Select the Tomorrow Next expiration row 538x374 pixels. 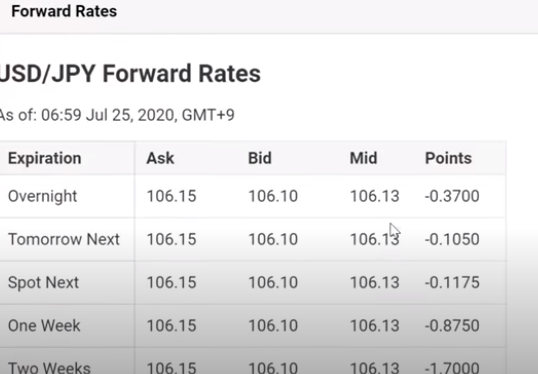[x=253, y=239]
